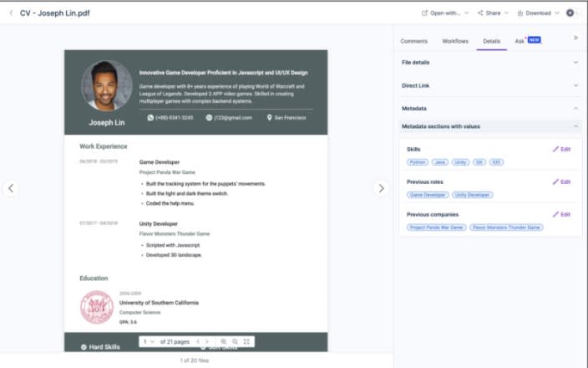The image size is (588, 368).
Task: Click the 'CV - Joseph Lin.pdf' file title
Action: coord(55,13)
